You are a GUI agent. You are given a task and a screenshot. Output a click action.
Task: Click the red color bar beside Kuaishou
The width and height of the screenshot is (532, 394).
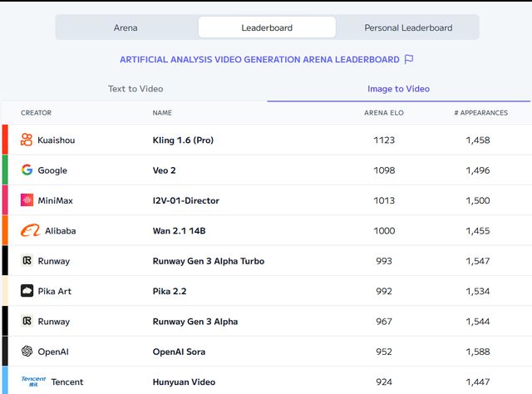coord(5,140)
